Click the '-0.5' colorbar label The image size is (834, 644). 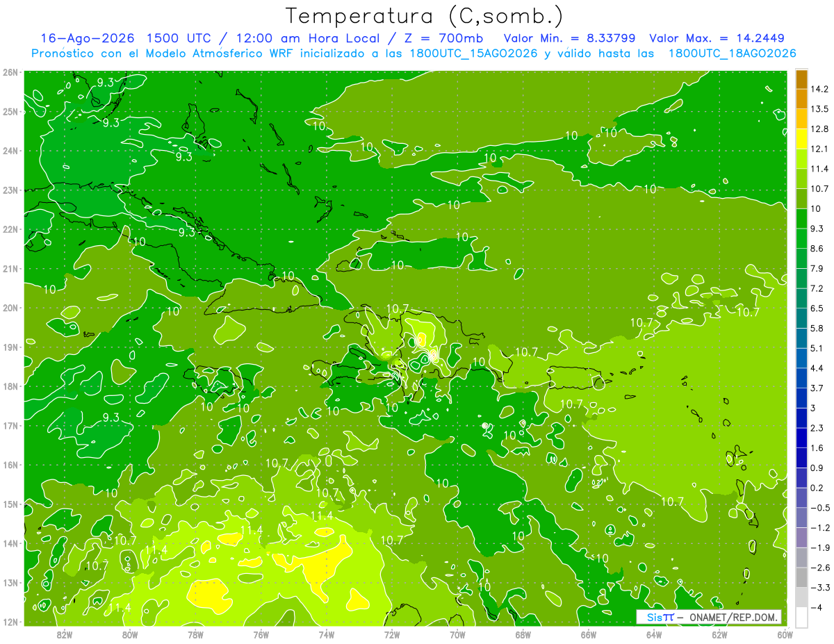819,508
